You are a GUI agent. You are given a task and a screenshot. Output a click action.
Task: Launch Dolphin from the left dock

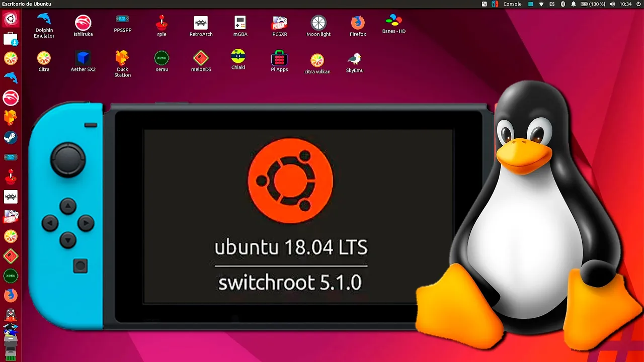[11, 78]
